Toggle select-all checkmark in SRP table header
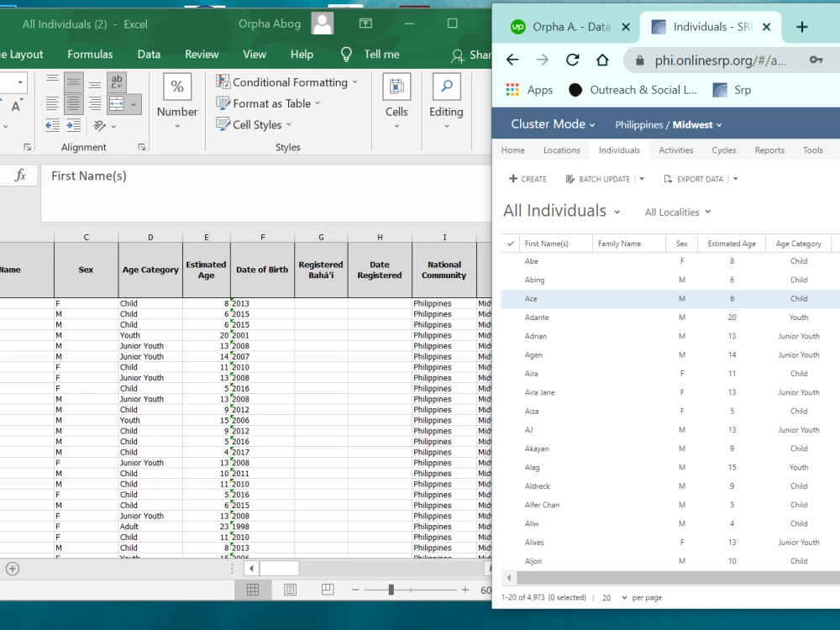This screenshot has width=840, height=630. (x=511, y=244)
